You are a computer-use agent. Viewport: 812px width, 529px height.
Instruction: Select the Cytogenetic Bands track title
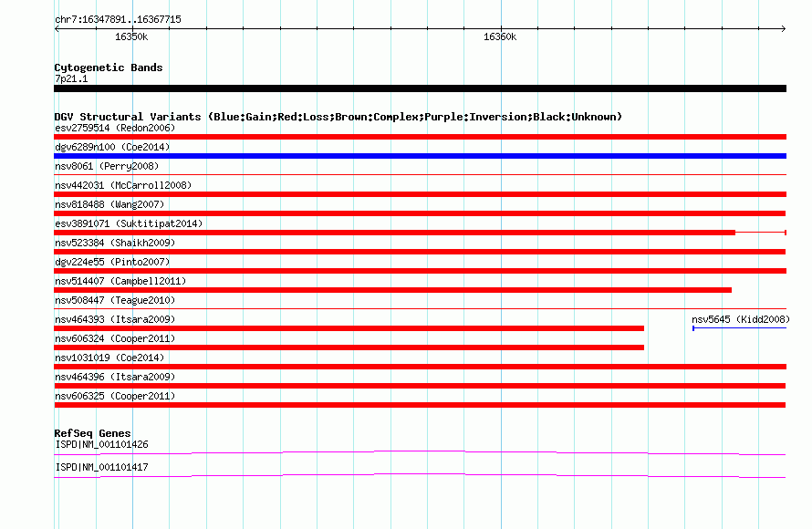109,67
